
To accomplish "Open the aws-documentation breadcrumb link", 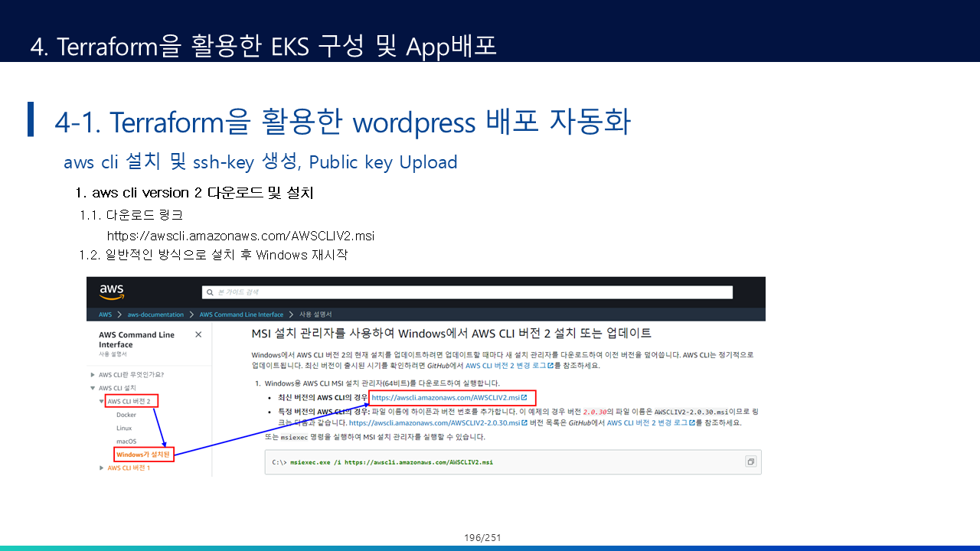I will point(155,315).
